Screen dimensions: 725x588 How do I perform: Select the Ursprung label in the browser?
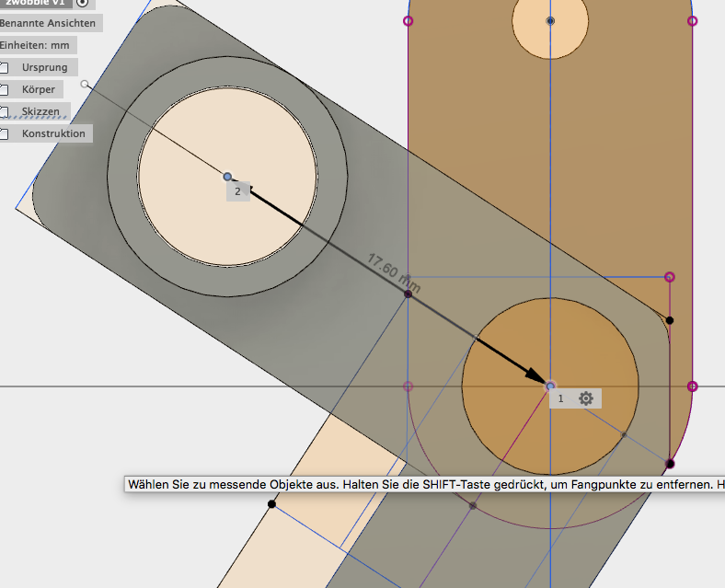click(x=45, y=67)
